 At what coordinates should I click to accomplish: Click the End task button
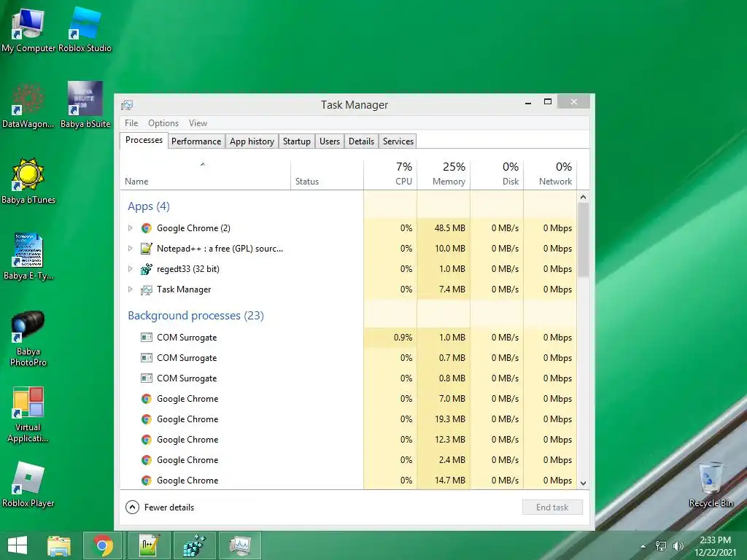552,507
